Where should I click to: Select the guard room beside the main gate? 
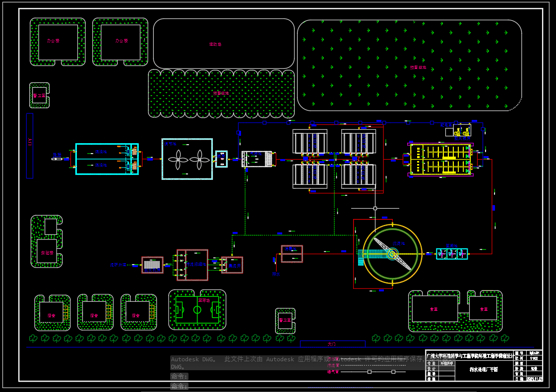click(286, 321)
